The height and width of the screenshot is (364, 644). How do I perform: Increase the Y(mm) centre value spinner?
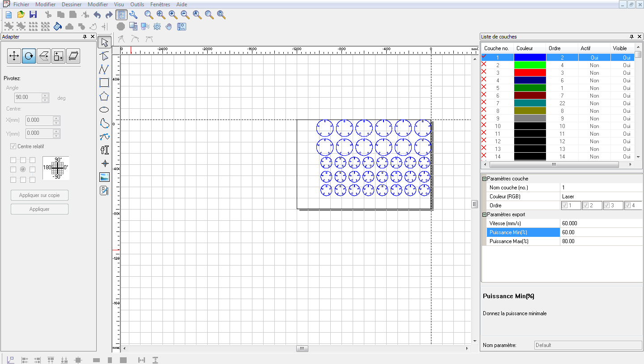click(x=56, y=131)
